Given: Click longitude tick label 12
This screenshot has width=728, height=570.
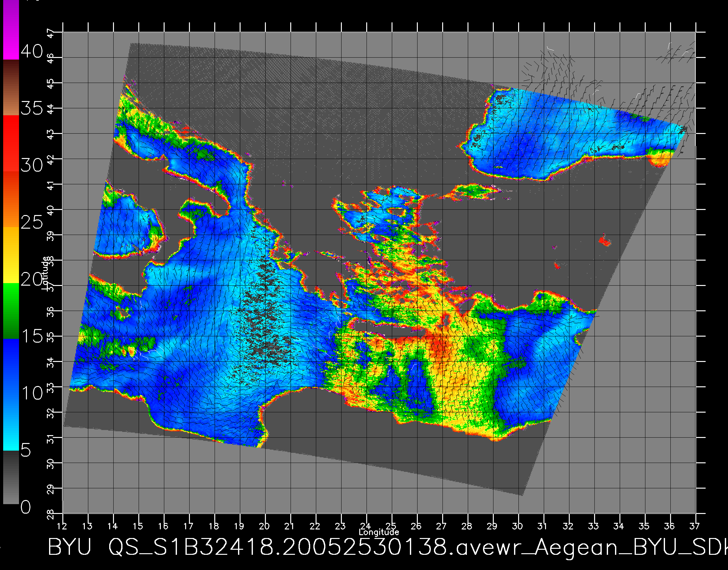Looking at the screenshot, I should 62,526.
